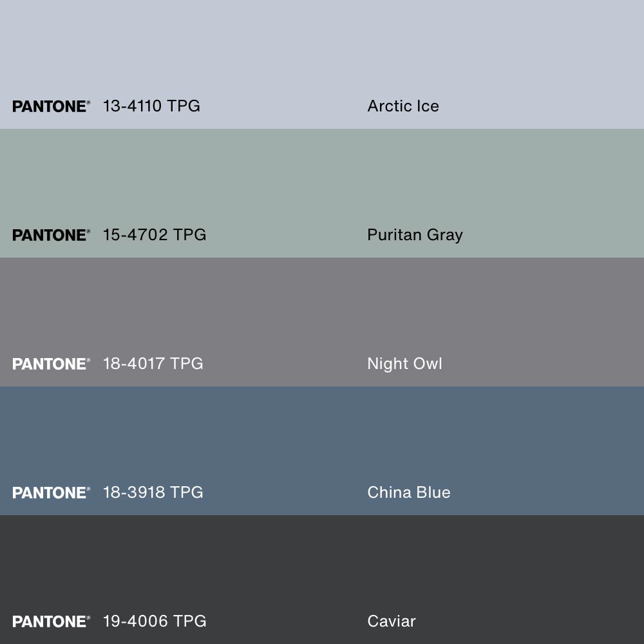Select the 18-3918 TPG code label
644x644 pixels.
tap(153, 493)
